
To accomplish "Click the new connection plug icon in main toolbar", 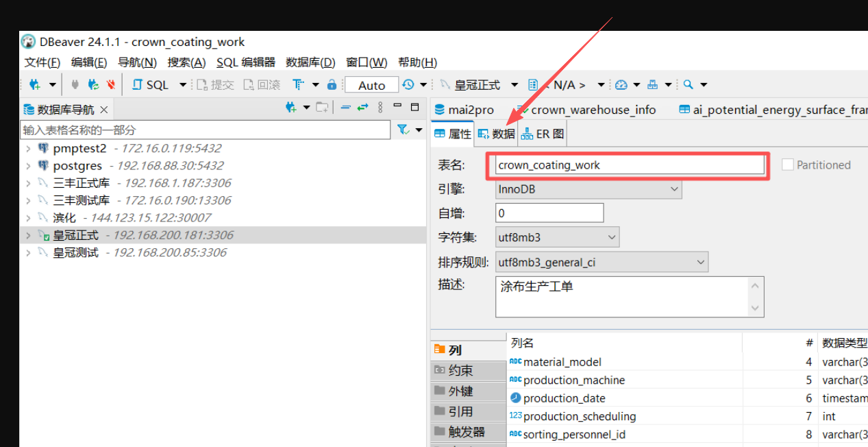I will pos(35,85).
